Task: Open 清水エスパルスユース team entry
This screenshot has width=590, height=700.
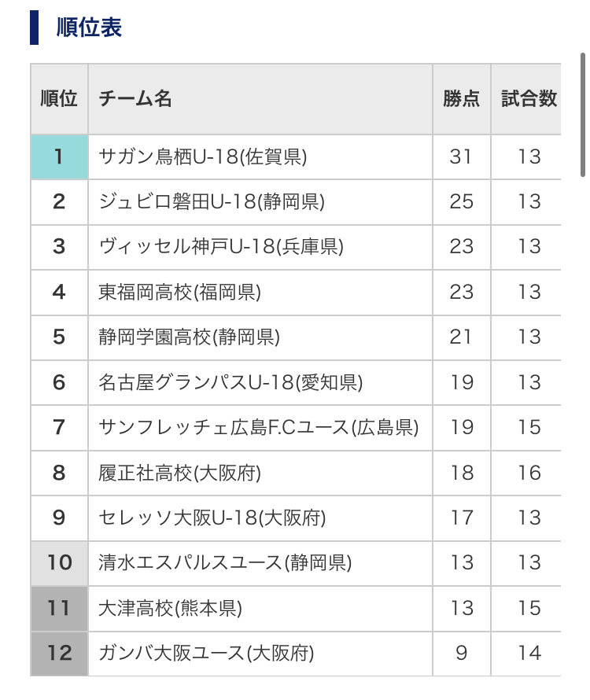Action: click(x=225, y=563)
